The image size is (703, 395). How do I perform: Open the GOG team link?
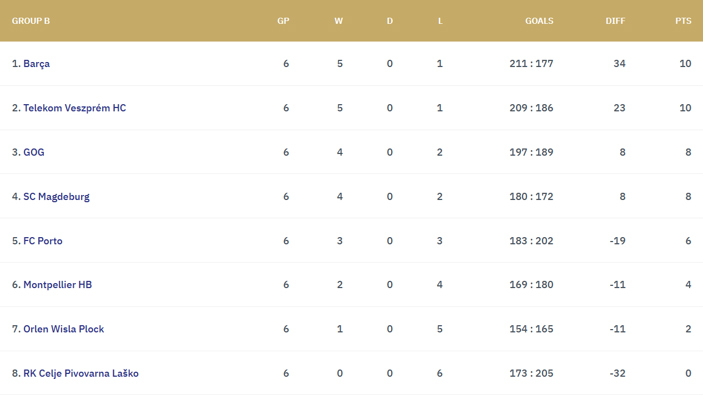click(34, 152)
